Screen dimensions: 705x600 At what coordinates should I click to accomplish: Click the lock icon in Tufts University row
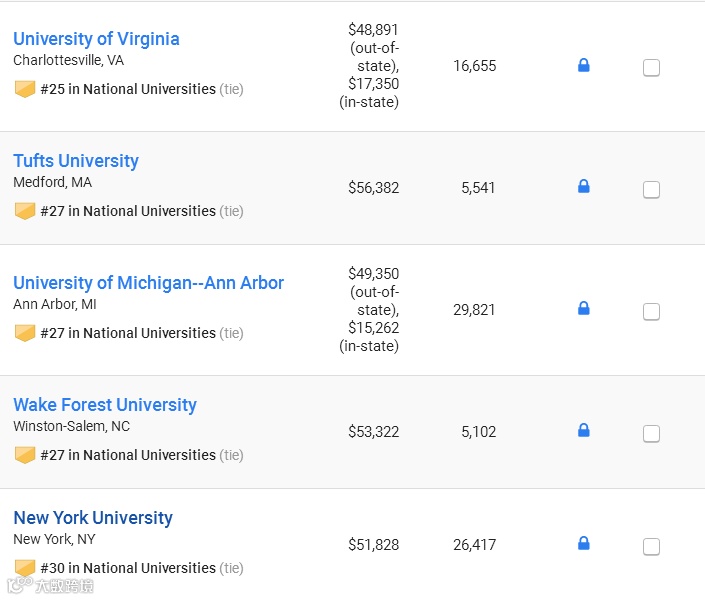584,187
